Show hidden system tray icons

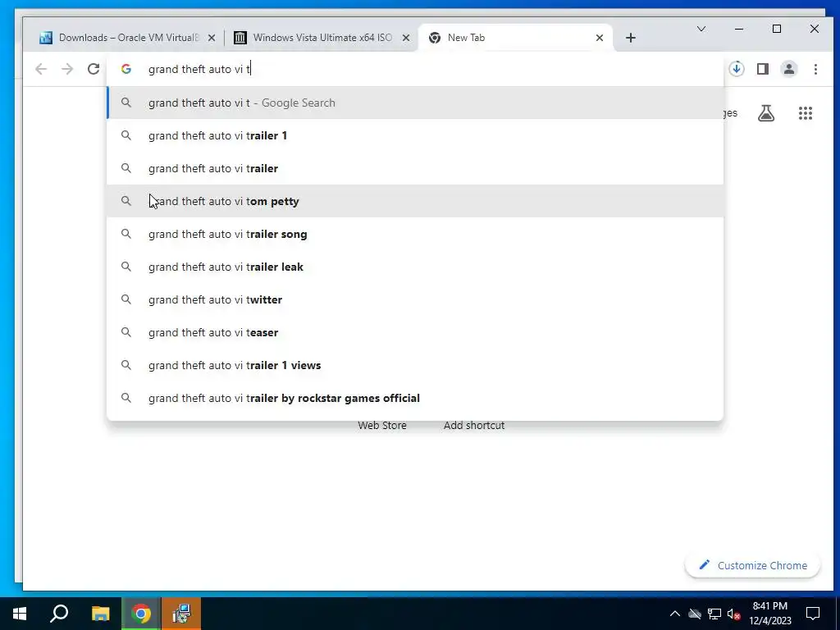pos(675,614)
